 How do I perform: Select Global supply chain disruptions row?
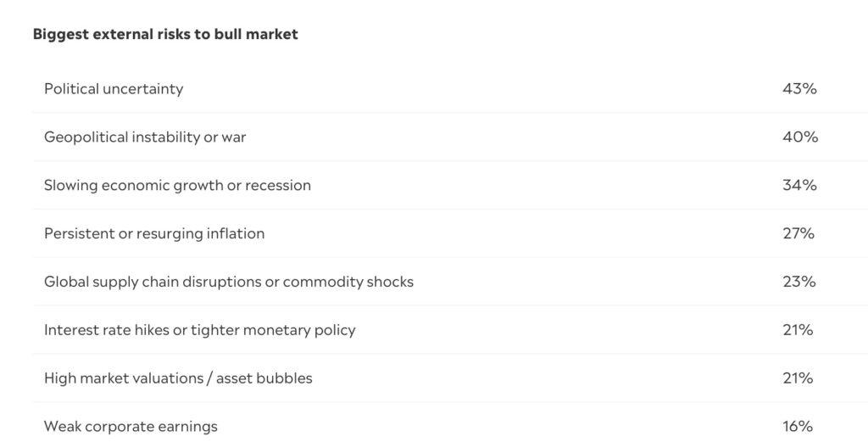pos(229,282)
